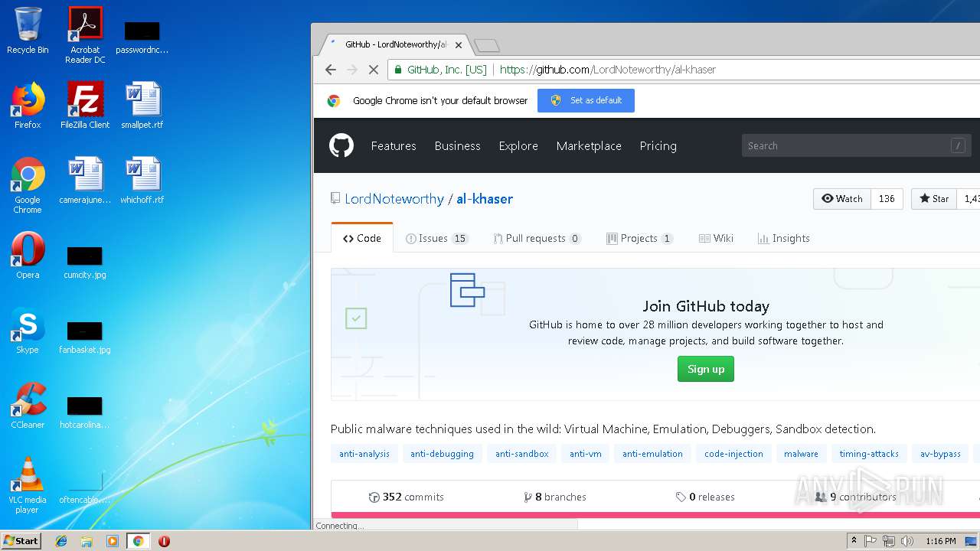The image size is (980, 551).
Task: Launch Skype desktop shortcut
Action: click(x=28, y=331)
